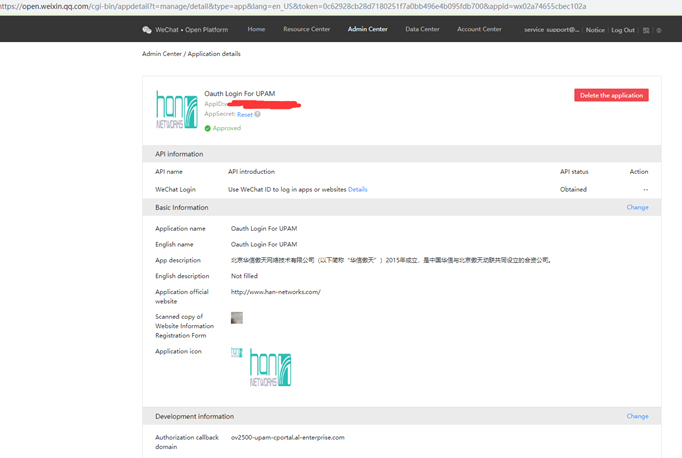Click the Obtained API status text

pyautogui.click(x=573, y=190)
